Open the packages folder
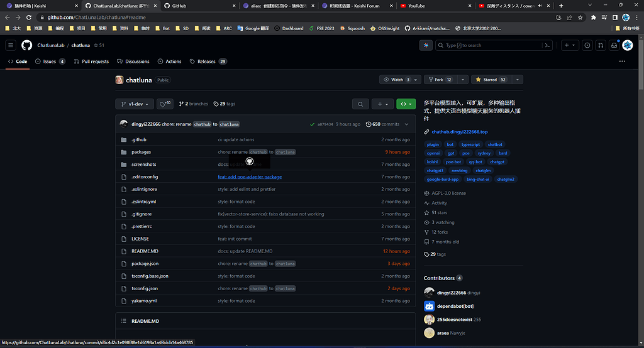 142,152
